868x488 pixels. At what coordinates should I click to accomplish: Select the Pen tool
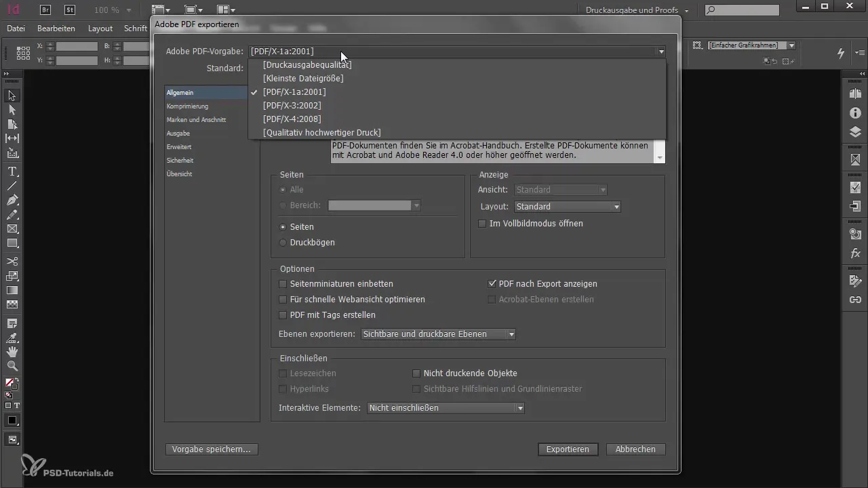coord(12,200)
